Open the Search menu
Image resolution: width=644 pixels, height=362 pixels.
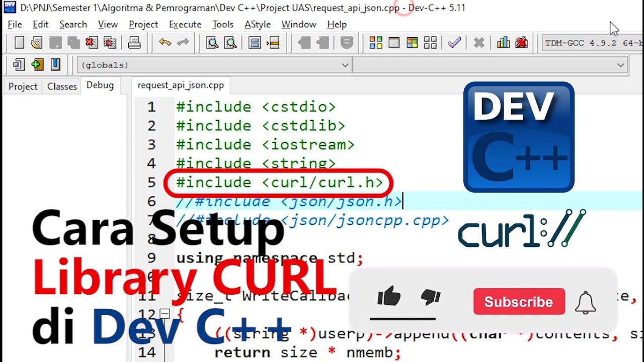[73, 24]
